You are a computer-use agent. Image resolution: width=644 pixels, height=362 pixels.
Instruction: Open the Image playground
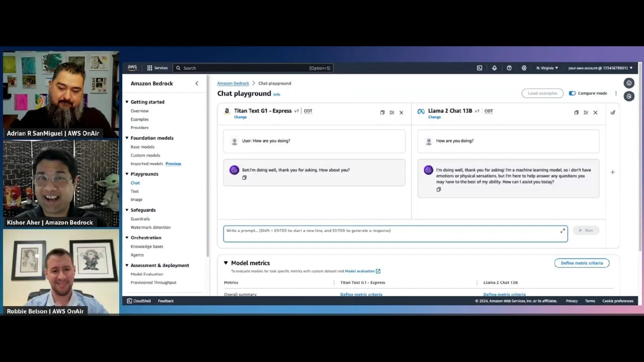click(x=136, y=200)
